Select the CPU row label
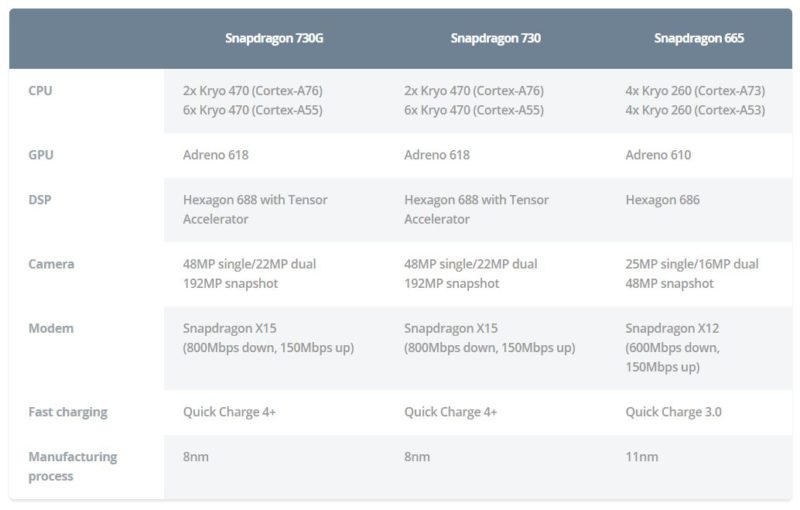The height and width of the screenshot is (510, 800). [41, 91]
